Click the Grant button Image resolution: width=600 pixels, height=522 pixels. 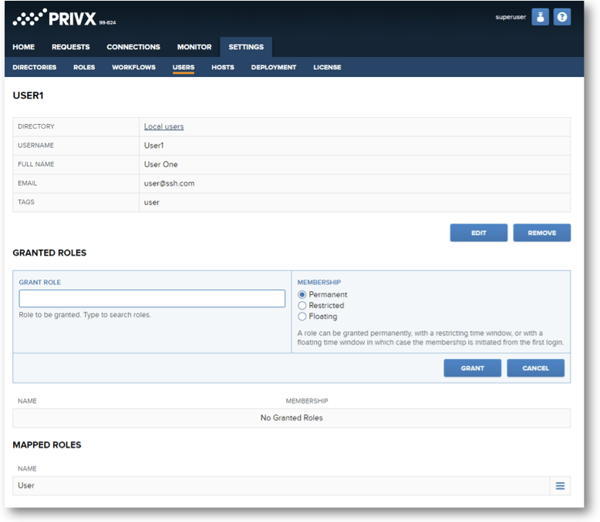pyautogui.click(x=472, y=368)
